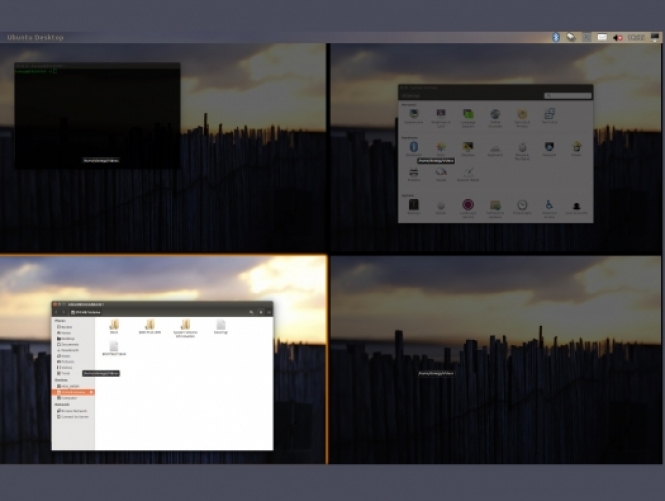Open messaging envelope indicator menu
The image size is (665, 501).
coord(602,37)
